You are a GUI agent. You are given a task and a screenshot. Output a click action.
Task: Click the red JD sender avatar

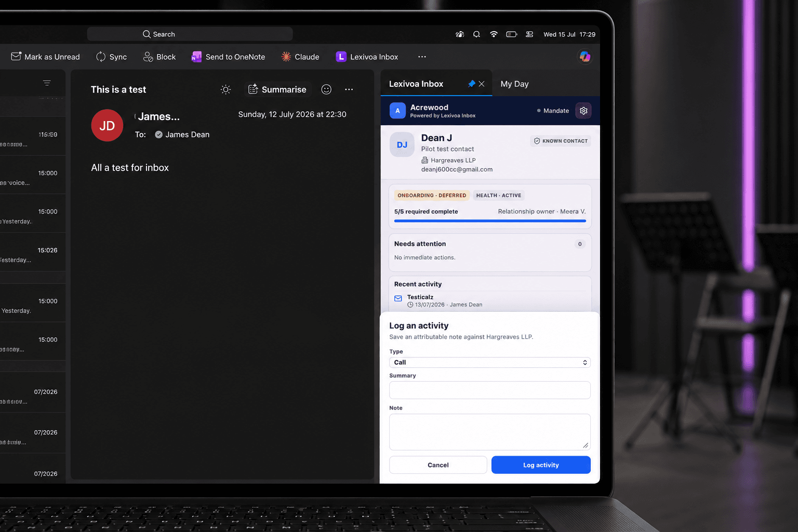point(107,125)
